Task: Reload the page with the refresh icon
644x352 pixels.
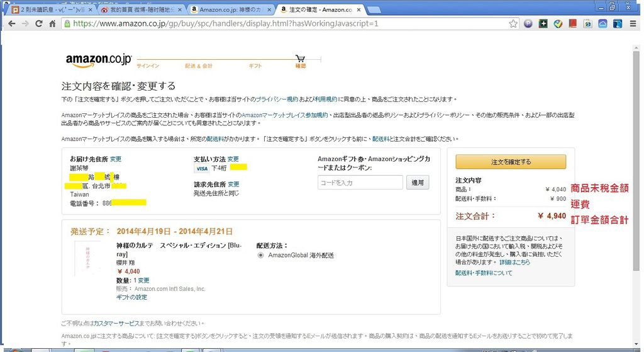Action: [38, 23]
